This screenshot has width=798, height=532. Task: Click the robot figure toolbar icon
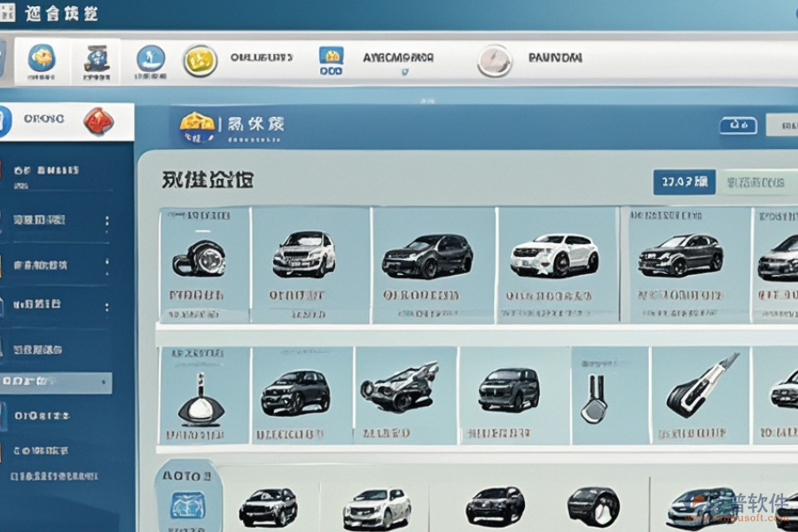[96, 59]
